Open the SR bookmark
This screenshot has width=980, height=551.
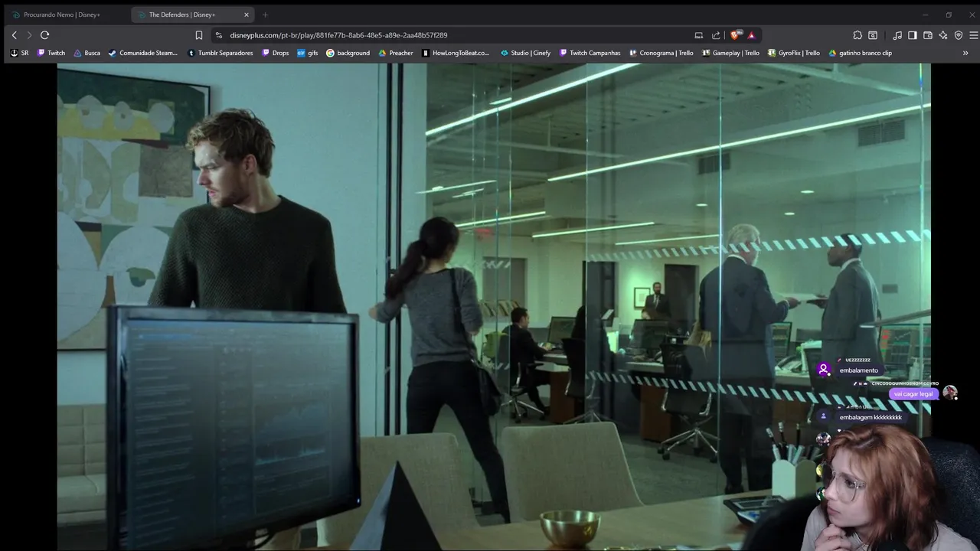(19, 53)
